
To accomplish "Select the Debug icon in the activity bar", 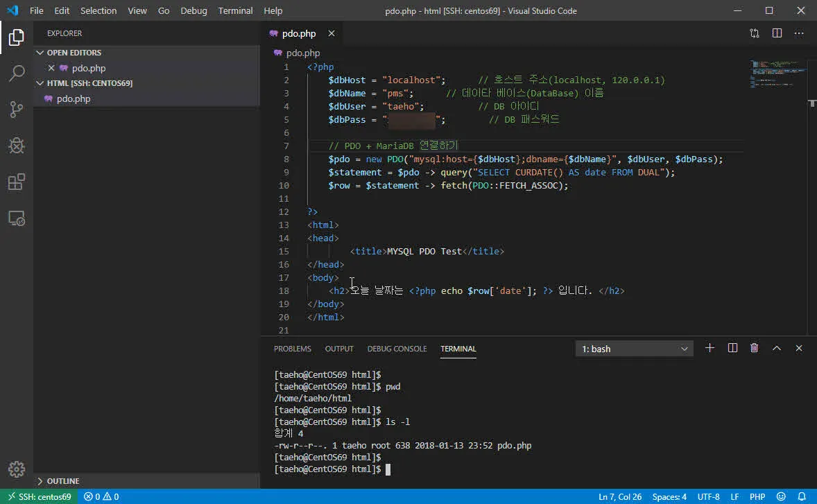I will [15, 146].
